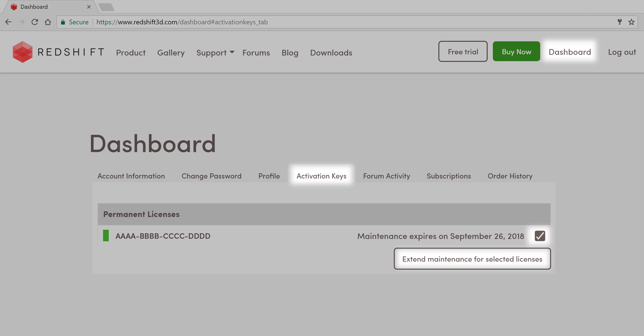
Task: Click the large Dashboard page heading
Action: click(153, 143)
